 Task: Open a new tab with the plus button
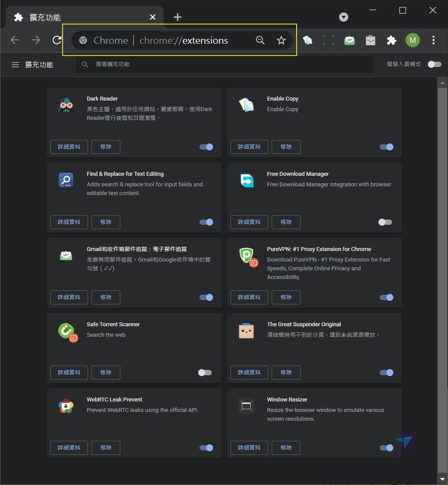tap(177, 17)
